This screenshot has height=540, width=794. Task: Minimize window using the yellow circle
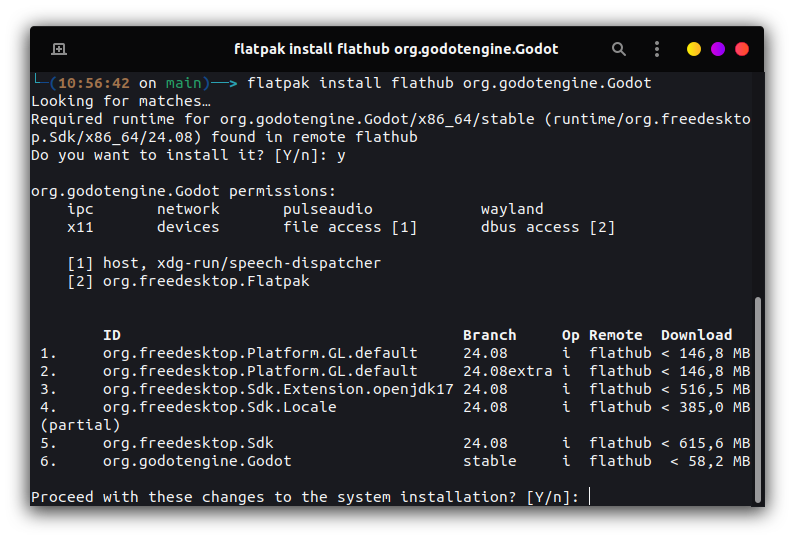click(x=694, y=49)
